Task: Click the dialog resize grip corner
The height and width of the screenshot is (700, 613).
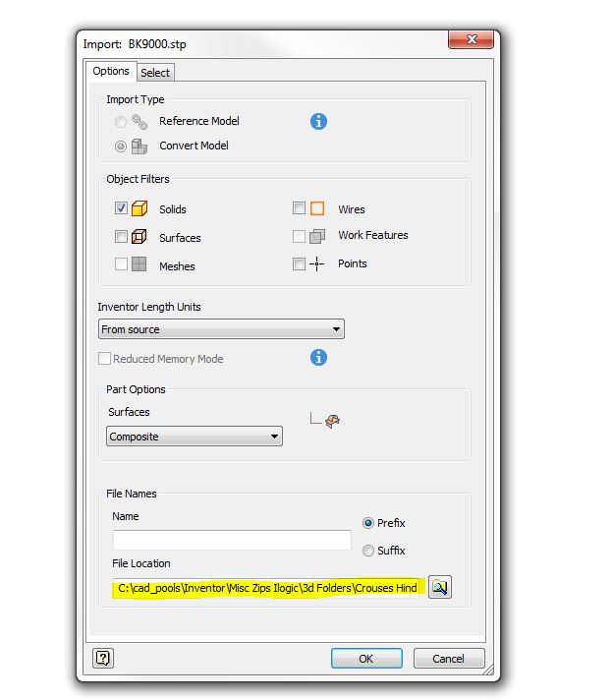Action: pos(489,670)
